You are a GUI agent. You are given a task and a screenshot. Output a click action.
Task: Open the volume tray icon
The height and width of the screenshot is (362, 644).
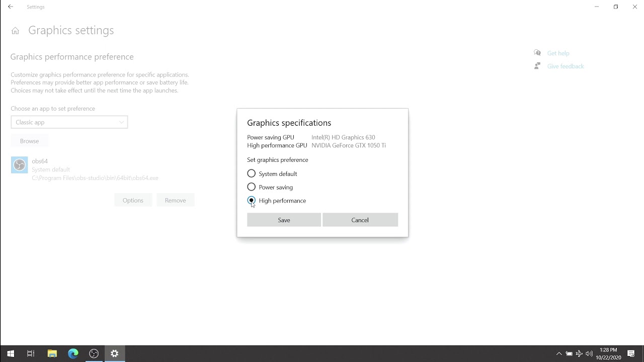tap(589, 353)
